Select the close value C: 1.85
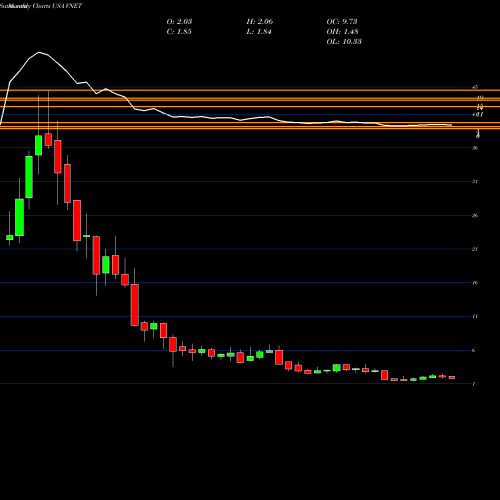 179,32
